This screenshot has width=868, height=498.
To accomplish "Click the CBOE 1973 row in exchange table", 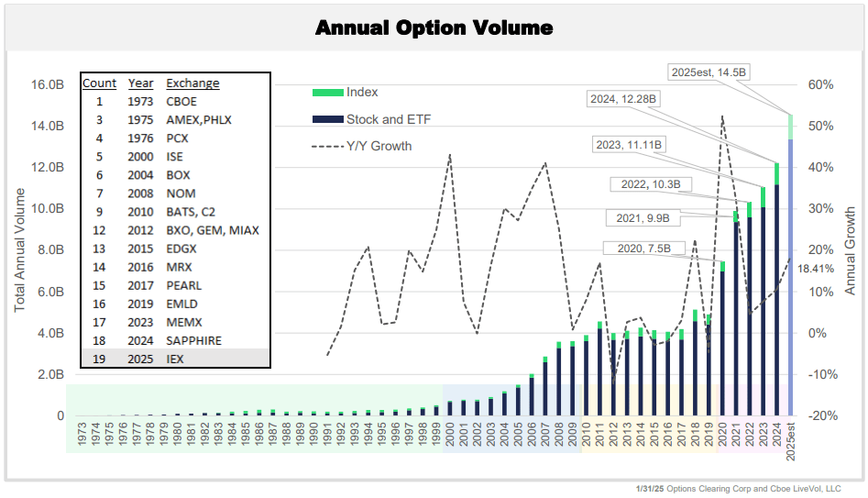I will click(x=175, y=101).
